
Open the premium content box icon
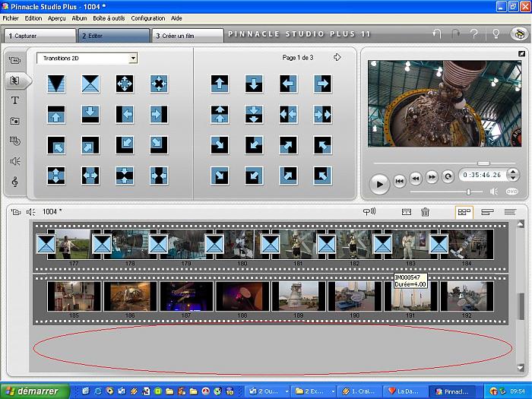point(519,34)
